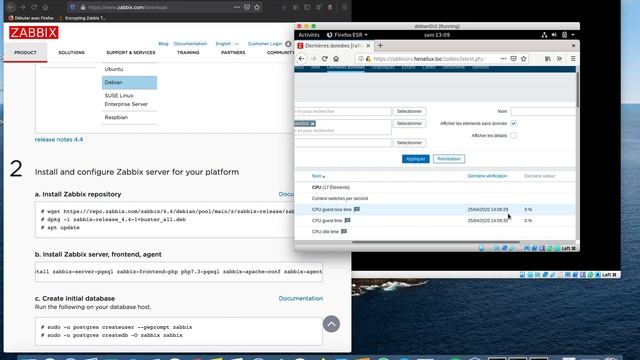Open the PARTNERS menu

(x=233, y=53)
